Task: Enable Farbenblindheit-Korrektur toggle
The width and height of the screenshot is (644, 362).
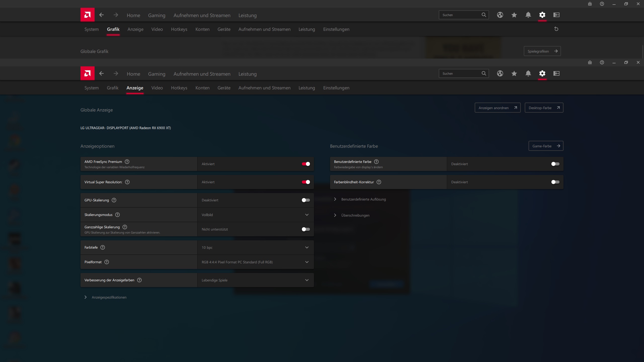Action: [x=555, y=182]
